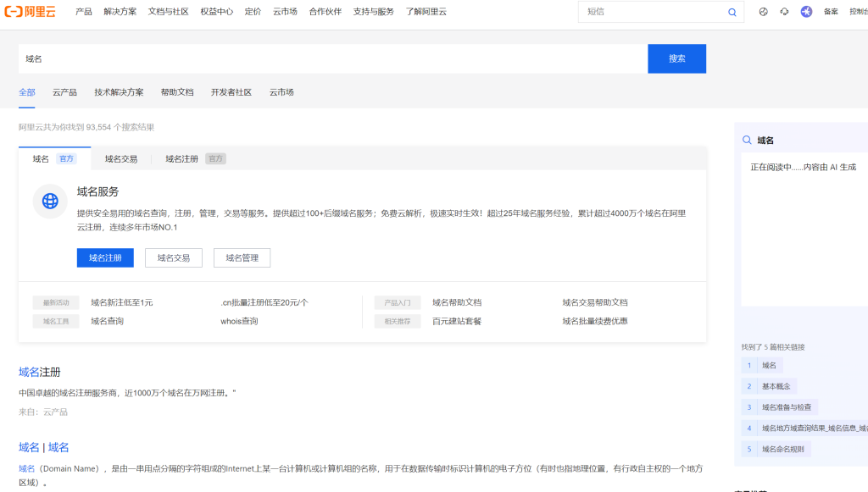Open the whois查询 link
The height and width of the screenshot is (492, 868).
tap(239, 321)
